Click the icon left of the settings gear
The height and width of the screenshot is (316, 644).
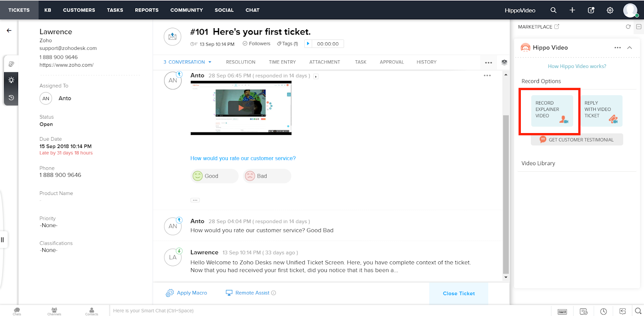[591, 10]
